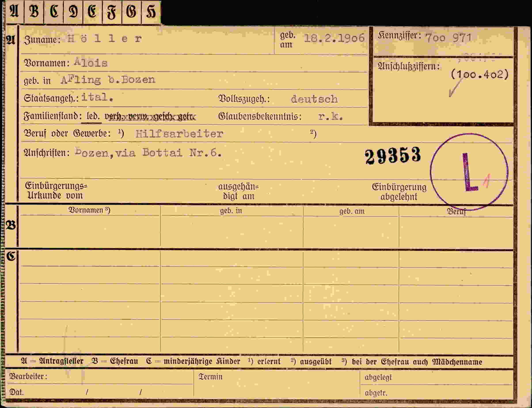532x408 pixels.
Task: Click the legend entry "A = Antragsteller"
Action: [52, 361]
